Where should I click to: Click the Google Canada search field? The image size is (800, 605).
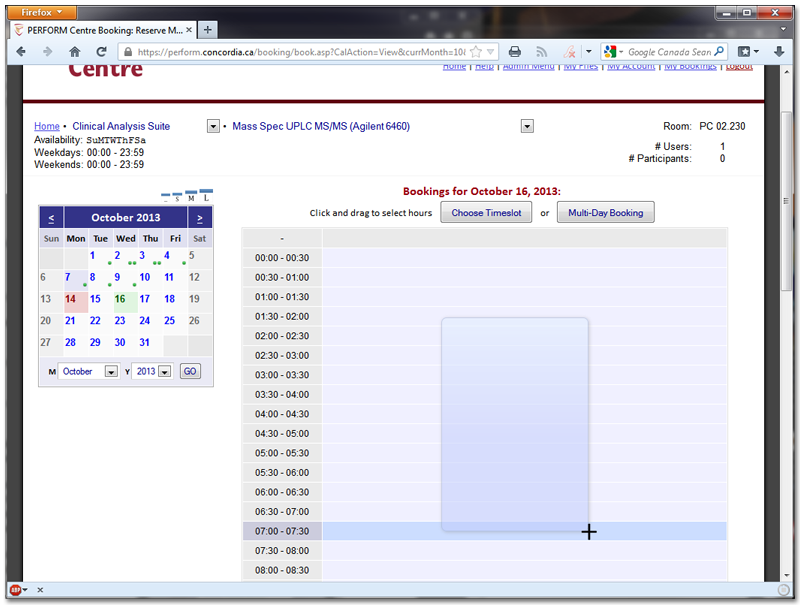[669, 52]
